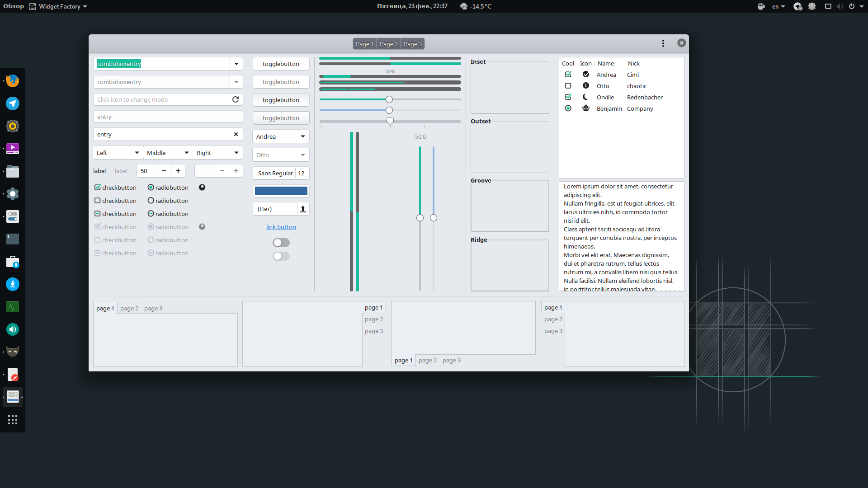
Task: Click Benjamin's face icon in list
Action: tap(586, 108)
